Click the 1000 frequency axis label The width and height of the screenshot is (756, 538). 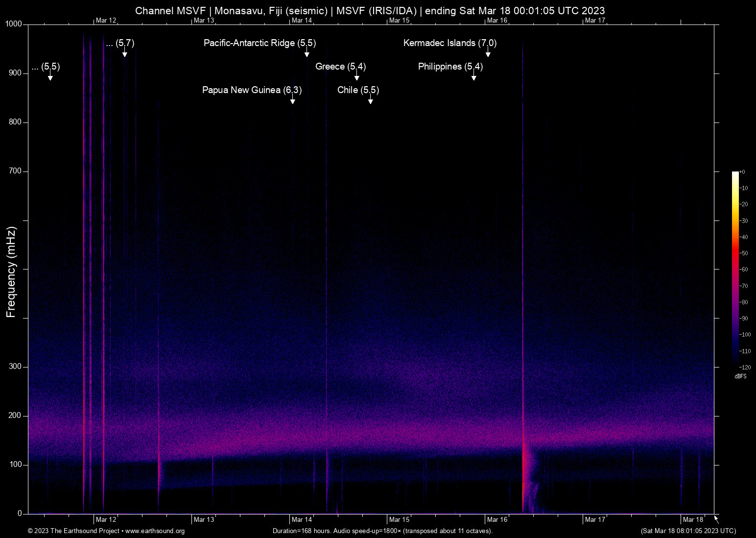(x=14, y=24)
